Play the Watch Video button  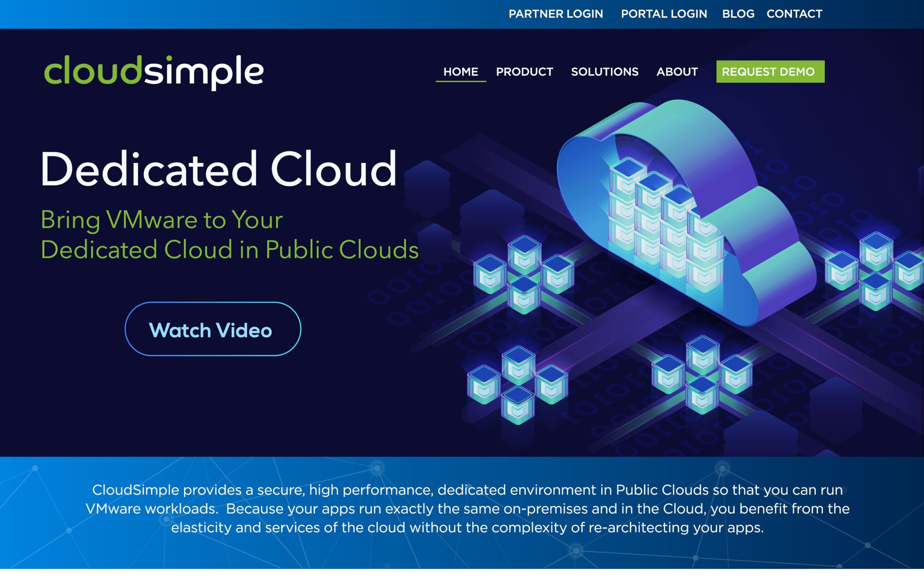[x=213, y=329]
